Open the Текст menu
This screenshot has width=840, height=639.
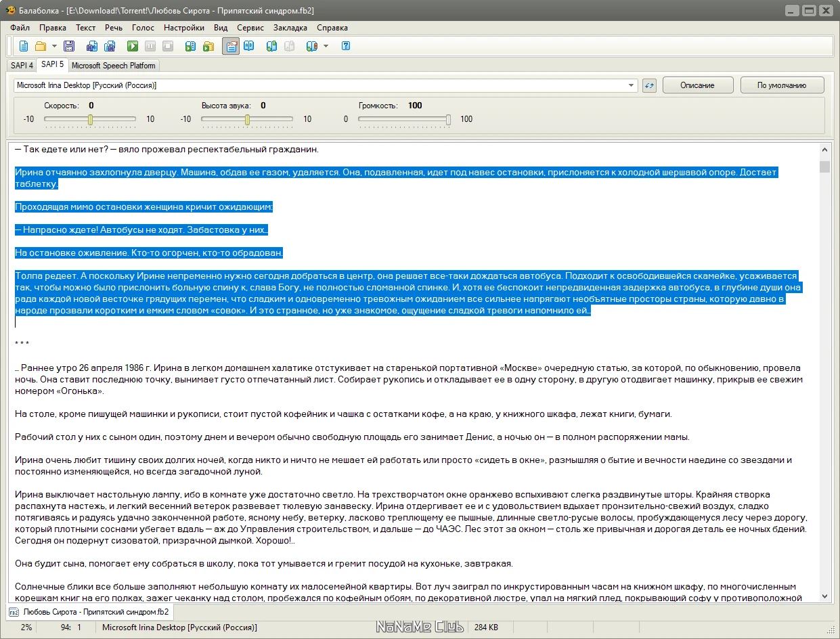tap(85, 28)
